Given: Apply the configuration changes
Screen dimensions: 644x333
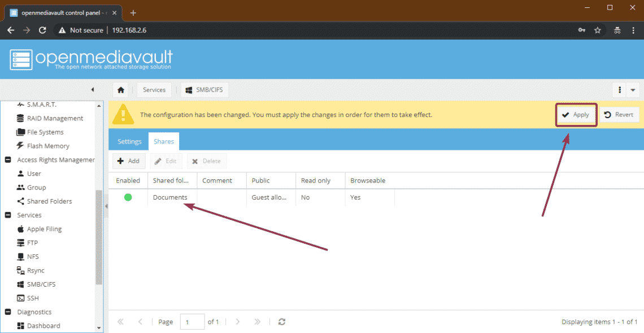Looking at the screenshot, I should [x=576, y=115].
